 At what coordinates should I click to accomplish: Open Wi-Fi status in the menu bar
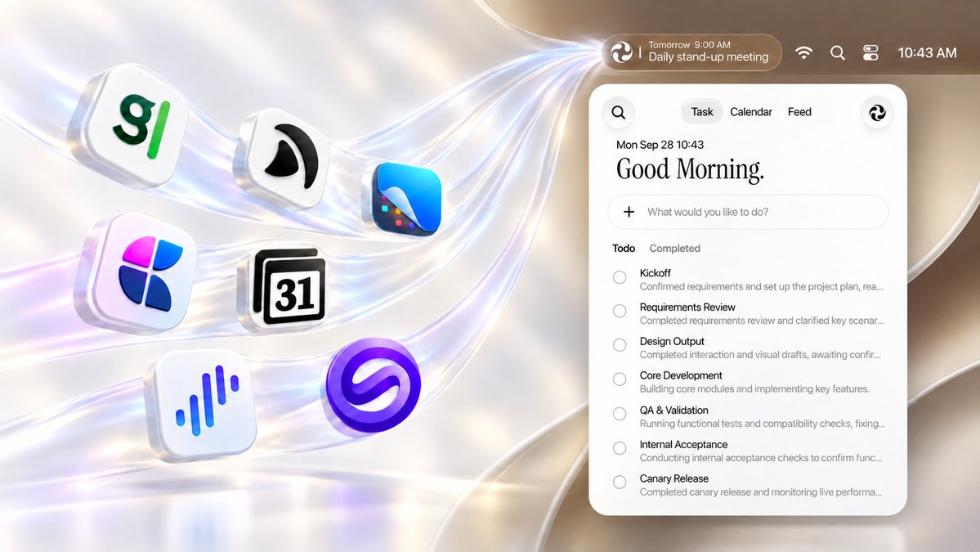pos(803,52)
